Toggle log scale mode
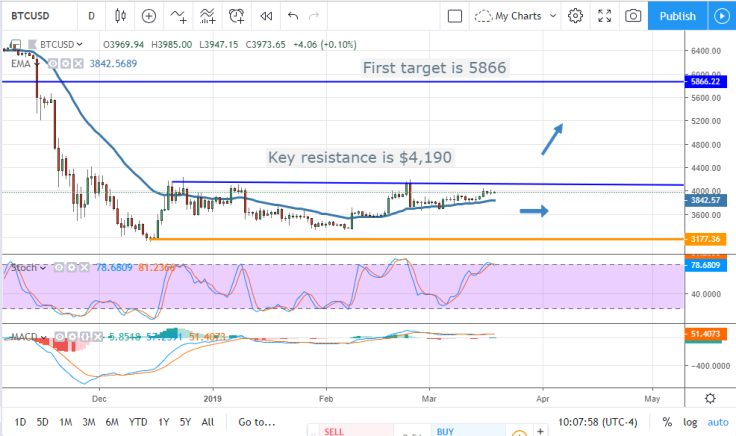 [690, 422]
